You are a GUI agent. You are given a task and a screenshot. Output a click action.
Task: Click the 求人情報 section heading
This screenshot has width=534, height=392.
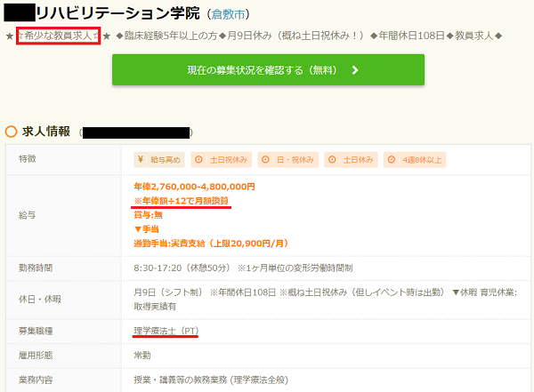click(x=45, y=132)
